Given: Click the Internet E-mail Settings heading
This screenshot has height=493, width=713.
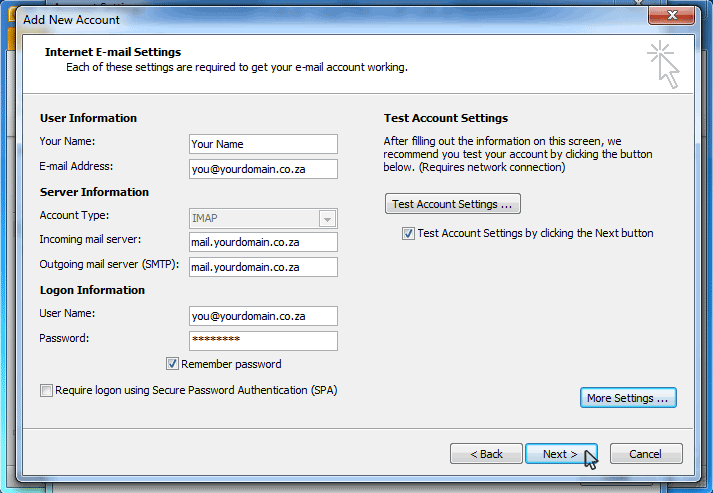Looking at the screenshot, I should [x=112, y=51].
